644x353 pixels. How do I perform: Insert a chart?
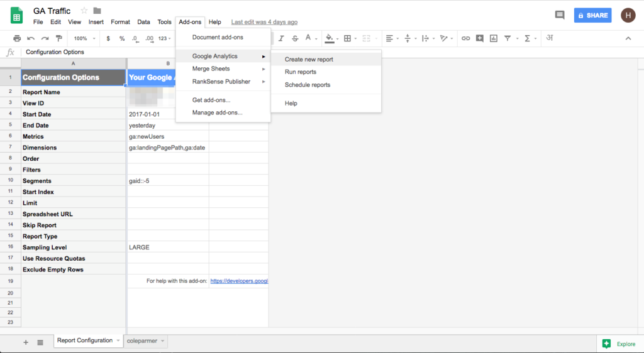click(x=494, y=38)
